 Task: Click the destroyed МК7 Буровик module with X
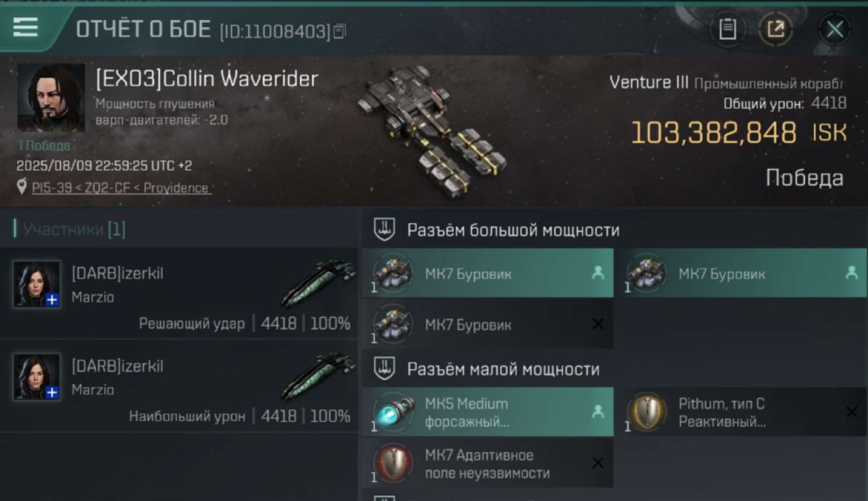[487, 324]
